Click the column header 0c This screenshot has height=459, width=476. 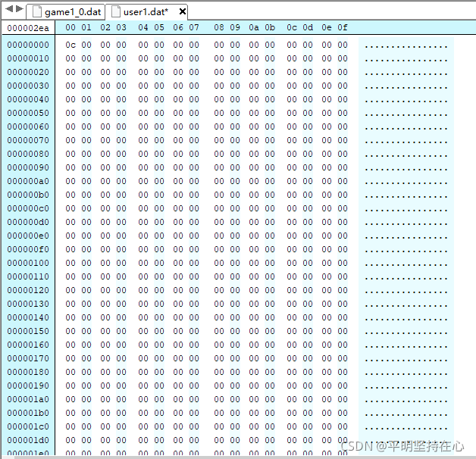pos(292,27)
